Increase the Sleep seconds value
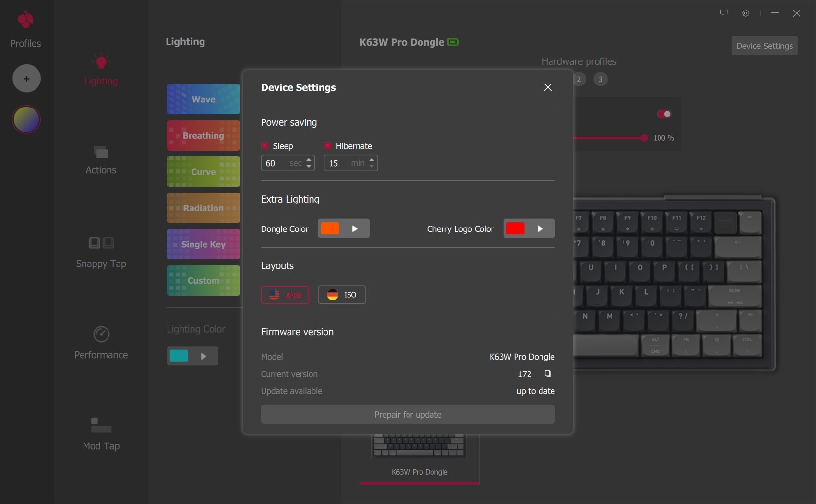Image resolution: width=816 pixels, height=504 pixels. tap(309, 159)
